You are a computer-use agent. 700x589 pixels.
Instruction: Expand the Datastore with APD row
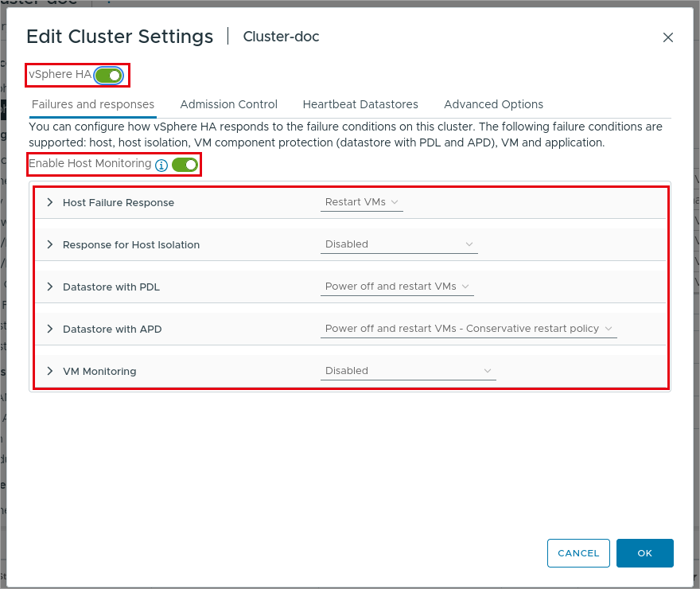click(50, 329)
